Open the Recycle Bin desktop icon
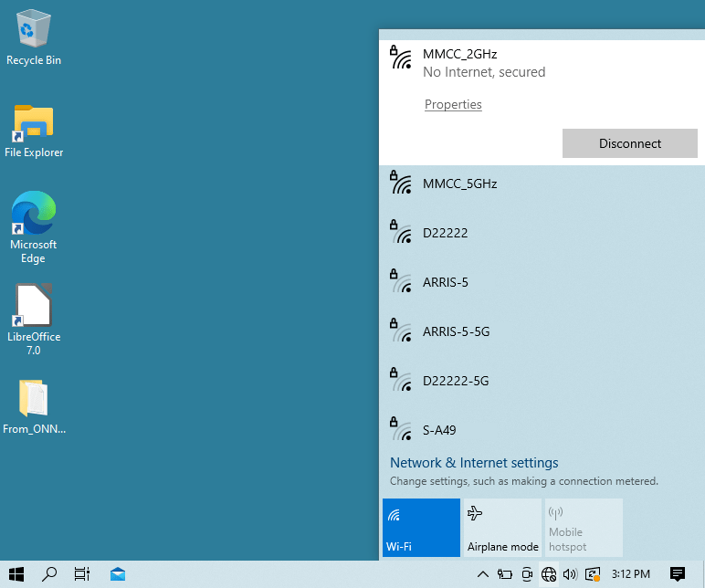705x588 pixels. tap(34, 37)
